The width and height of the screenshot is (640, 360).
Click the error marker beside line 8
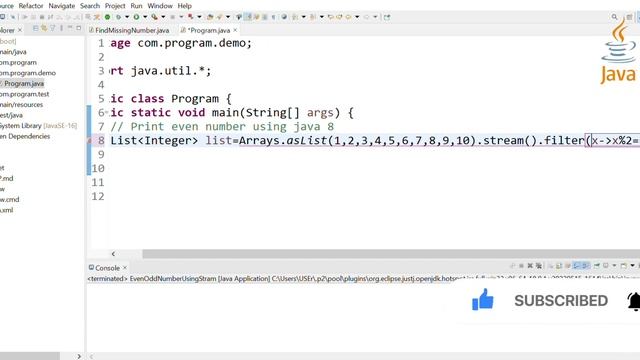click(89, 141)
